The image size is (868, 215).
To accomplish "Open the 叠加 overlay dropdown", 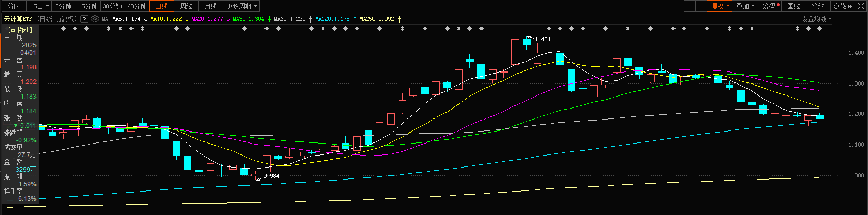I will tap(745, 6).
